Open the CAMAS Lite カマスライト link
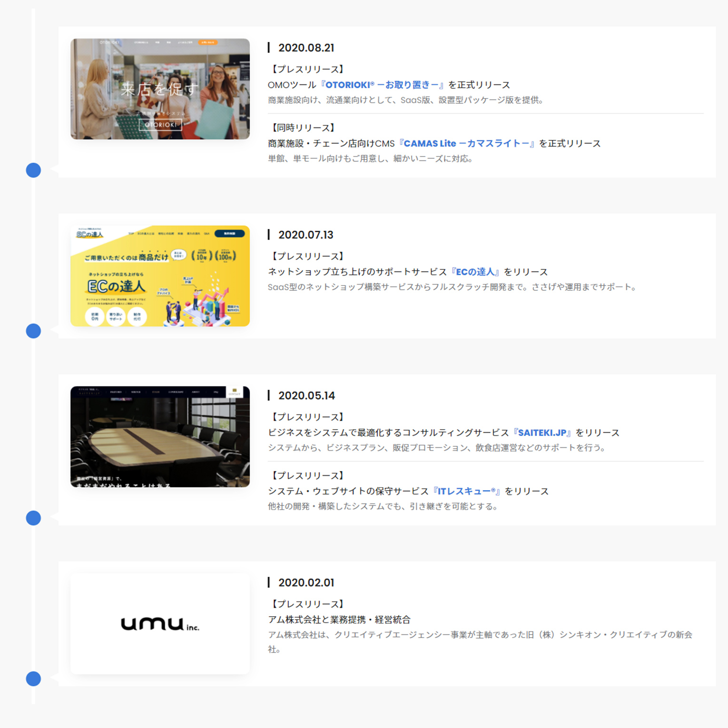The height and width of the screenshot is (728, 728). [x=467, y=143]
